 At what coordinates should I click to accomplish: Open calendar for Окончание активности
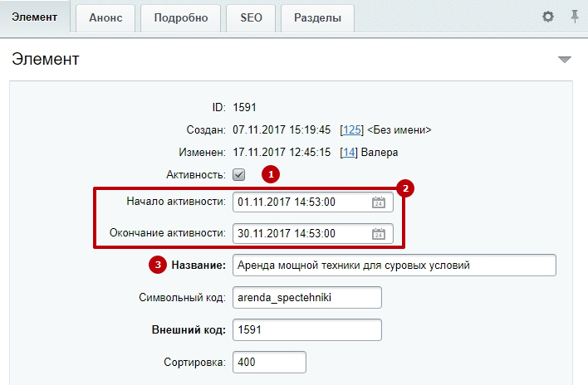coord(379,234)
